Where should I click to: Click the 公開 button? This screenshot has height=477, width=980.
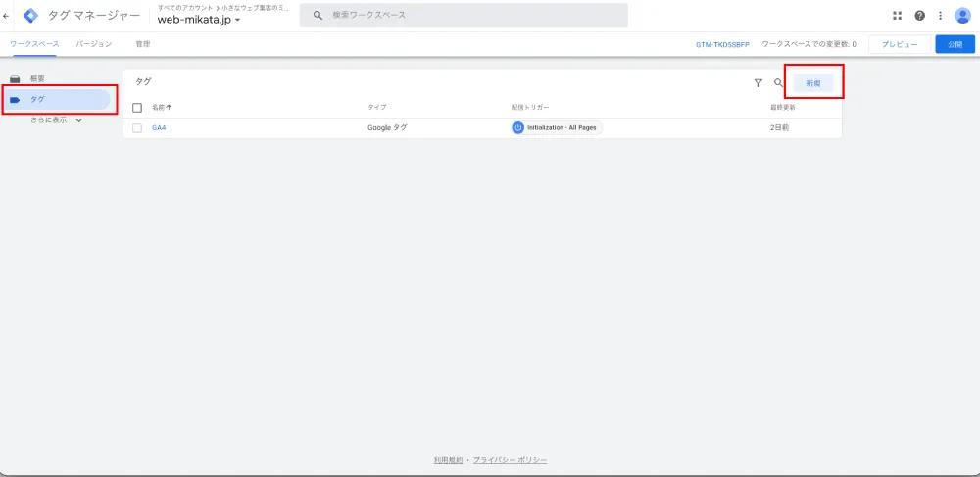tap(955, 44)
